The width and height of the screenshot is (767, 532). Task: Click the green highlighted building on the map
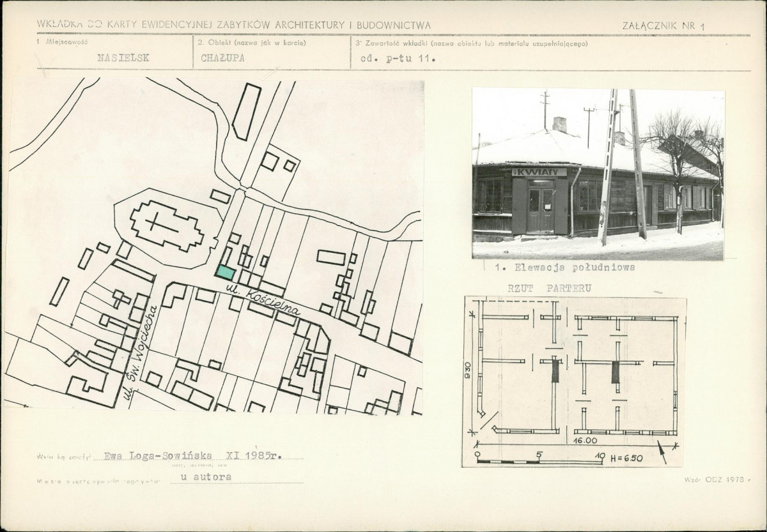(x=225, y=273)
